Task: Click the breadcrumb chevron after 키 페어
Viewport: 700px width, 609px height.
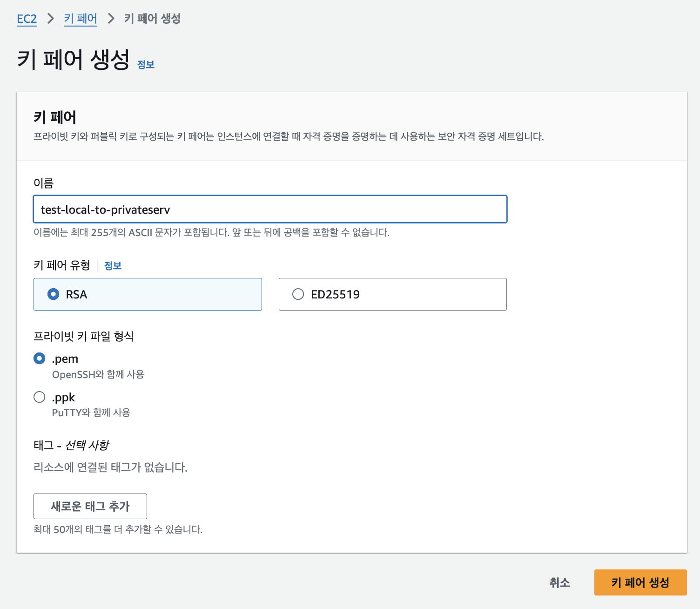Action: (111, 19)
